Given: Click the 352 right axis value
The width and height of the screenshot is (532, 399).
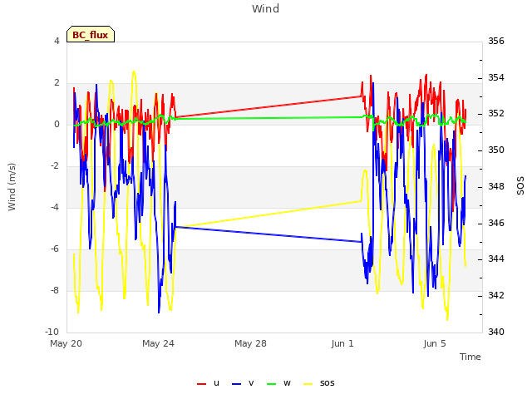Looking at the screenshot, I should click(x=496, y=113).
